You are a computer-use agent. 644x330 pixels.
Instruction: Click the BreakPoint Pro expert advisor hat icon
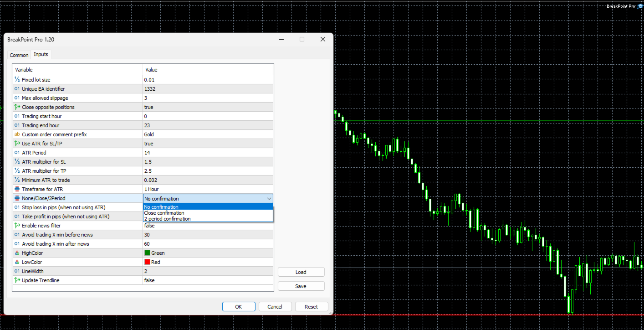tap(640, 6)
